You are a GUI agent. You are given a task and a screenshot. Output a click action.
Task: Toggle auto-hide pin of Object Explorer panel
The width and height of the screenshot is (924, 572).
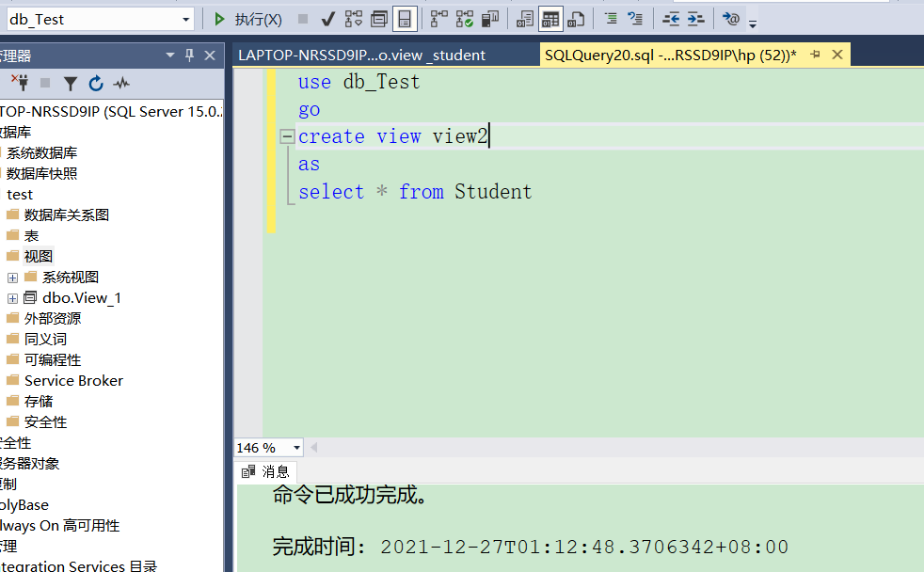click(189, 56)
